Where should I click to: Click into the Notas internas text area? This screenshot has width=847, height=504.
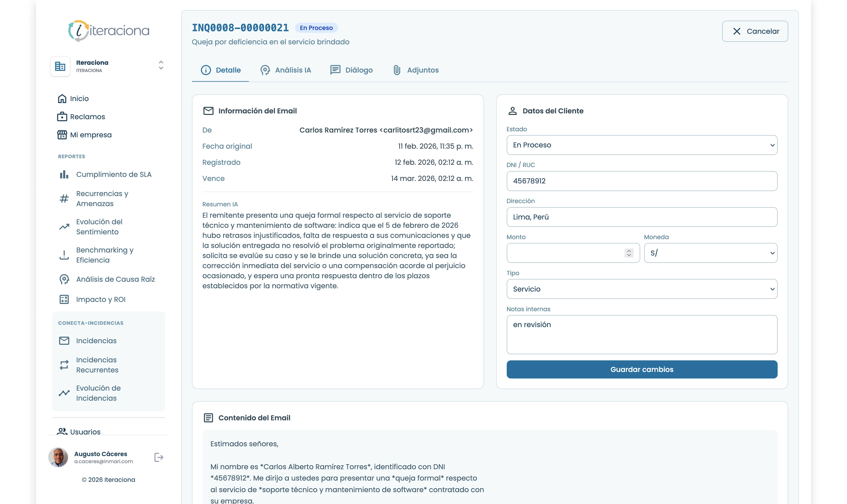tap(641, 334)
